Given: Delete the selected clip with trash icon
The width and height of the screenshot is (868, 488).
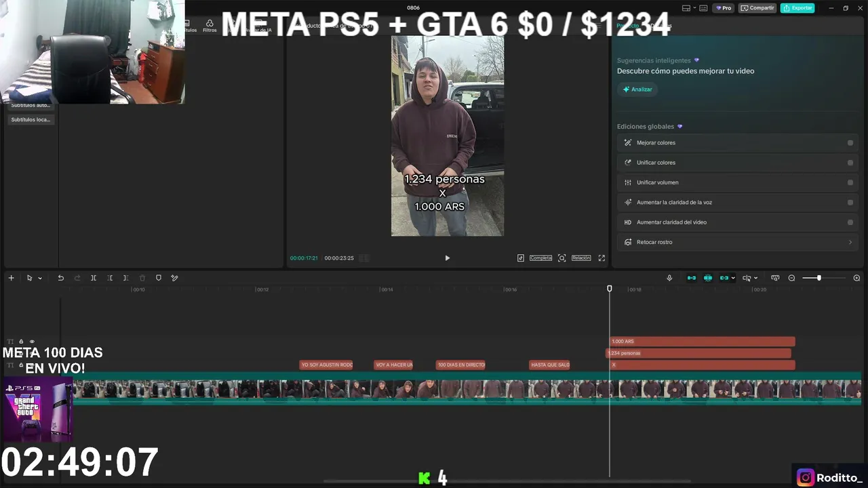Looking at the screenshot, I should 142,278.
